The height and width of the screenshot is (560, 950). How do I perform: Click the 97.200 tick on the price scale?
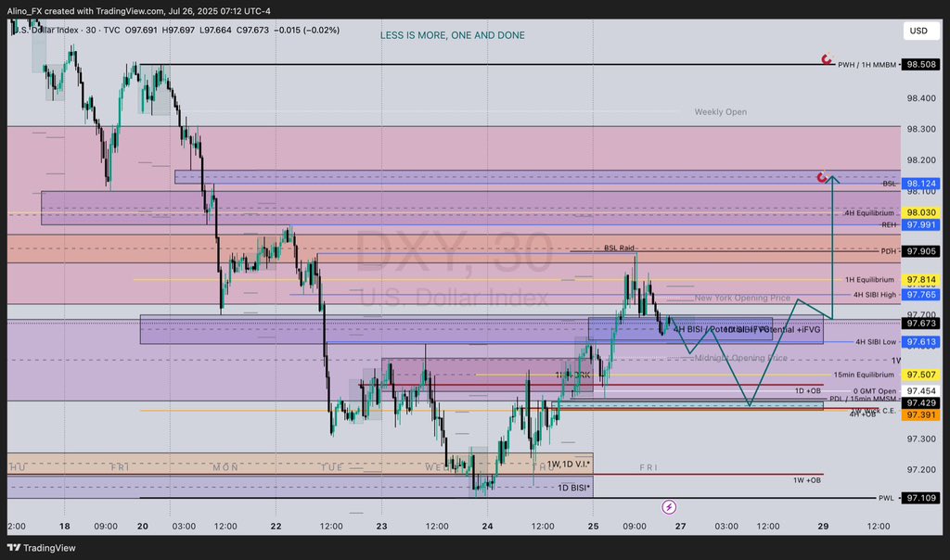click(921, 470)
